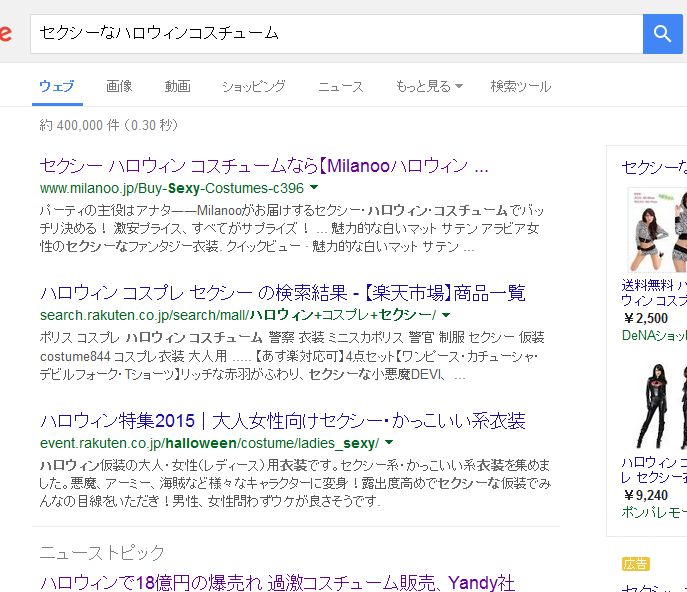This screenshot has width=687, height=592.
Task: Open ハロウィン特集2015 result link
Action: point(283,421)
